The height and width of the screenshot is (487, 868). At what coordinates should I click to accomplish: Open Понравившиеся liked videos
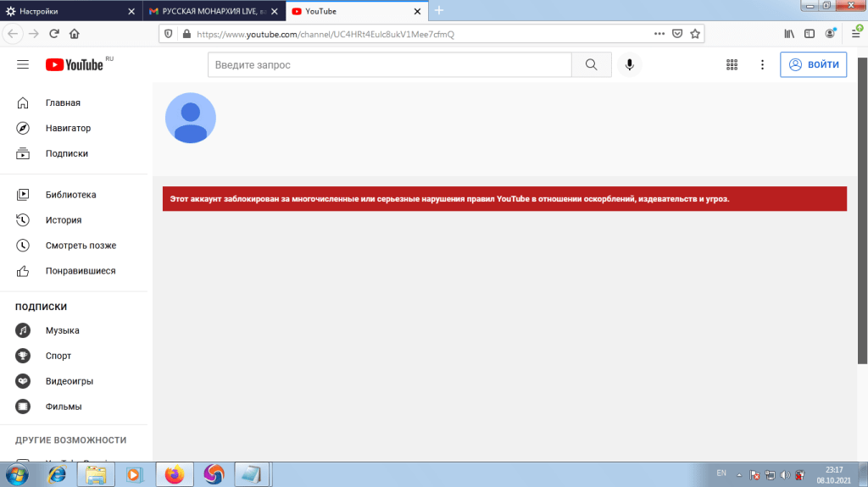point(80,271)
